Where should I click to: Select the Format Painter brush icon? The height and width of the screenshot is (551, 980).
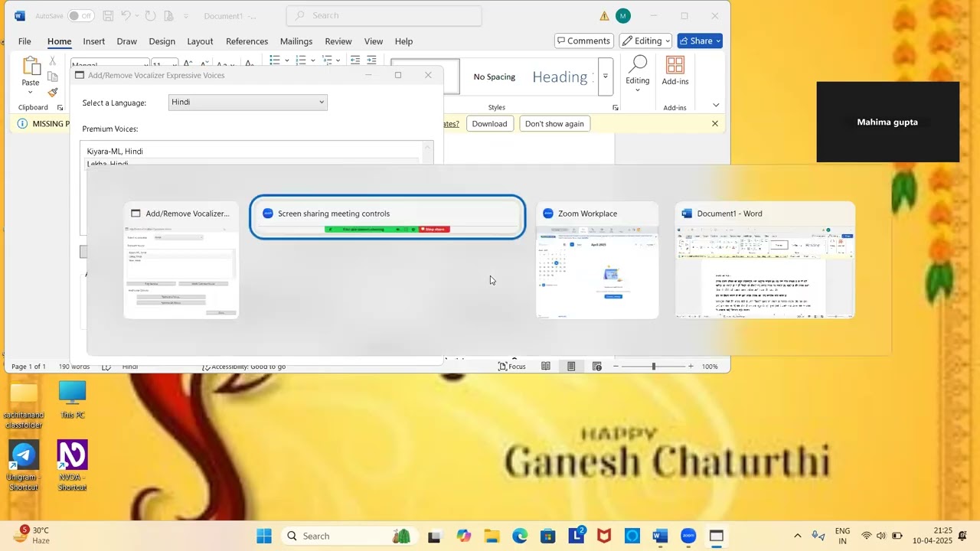coord(53,93)
